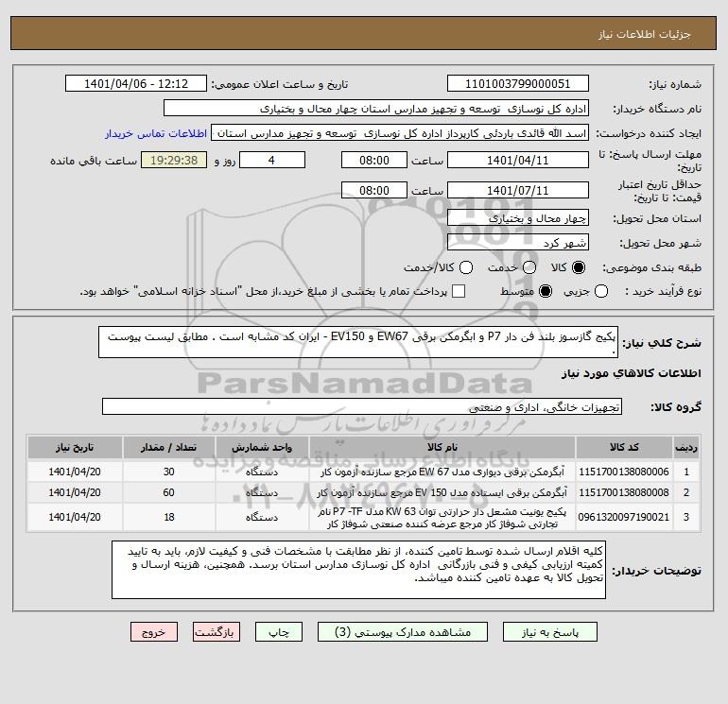
Task: Click the response deadline time 08:00 field
Action: pos(374,160)
